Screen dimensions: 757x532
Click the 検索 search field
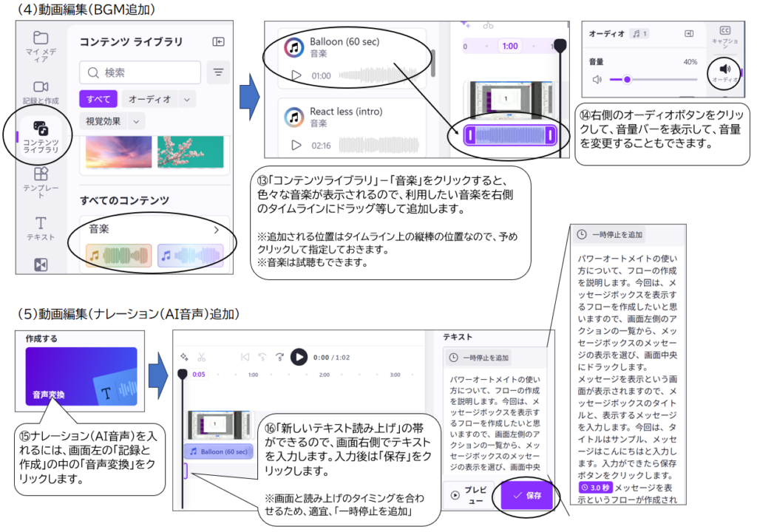[140, 72]
